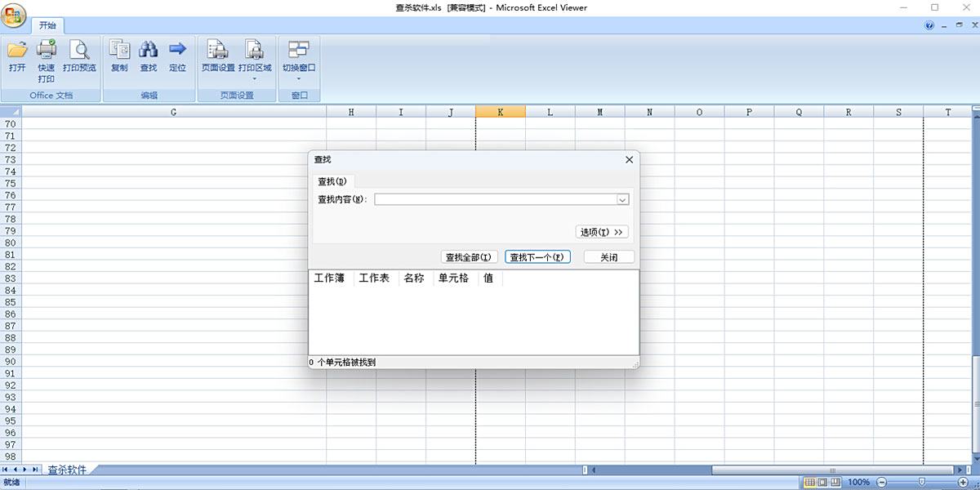Switch to Page Layout view

click(x=822, y=483)
